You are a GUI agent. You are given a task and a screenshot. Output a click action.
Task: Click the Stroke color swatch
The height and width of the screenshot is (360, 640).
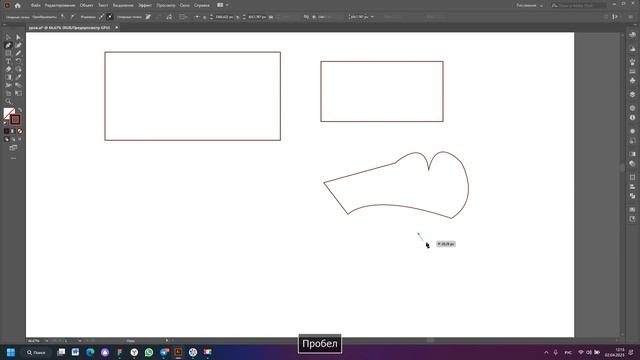(x=15, y=119)
